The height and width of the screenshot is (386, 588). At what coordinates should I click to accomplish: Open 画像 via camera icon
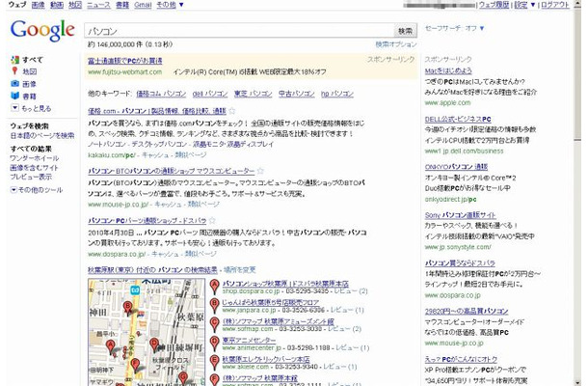click(x=15, y=83)
